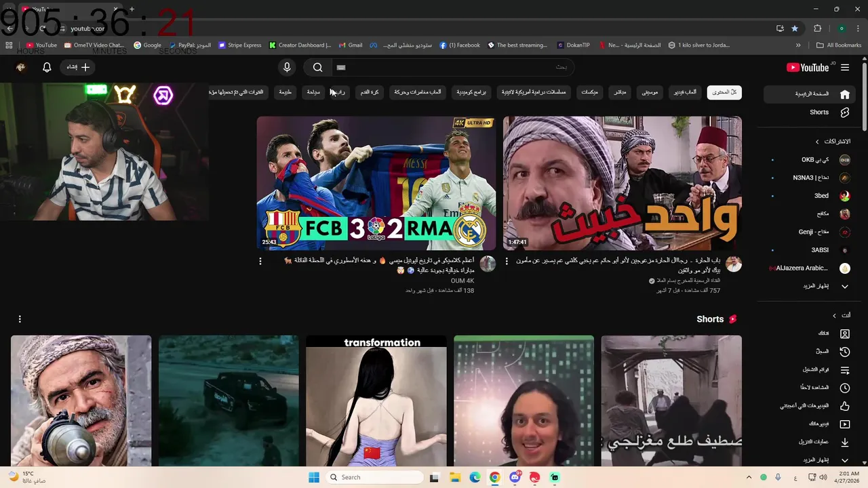Open the OUM 4K channel avatar
The width and height of the screenshot is (868, 488).
(x=488, y=264)
